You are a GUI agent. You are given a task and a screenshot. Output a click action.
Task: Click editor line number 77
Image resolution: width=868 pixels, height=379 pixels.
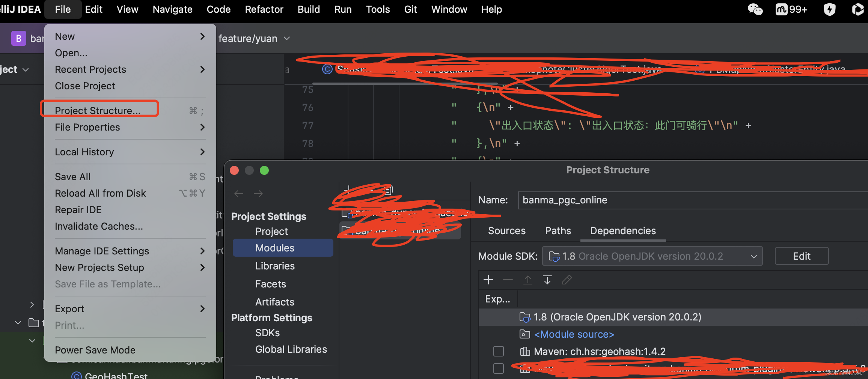tap(307, 125)
